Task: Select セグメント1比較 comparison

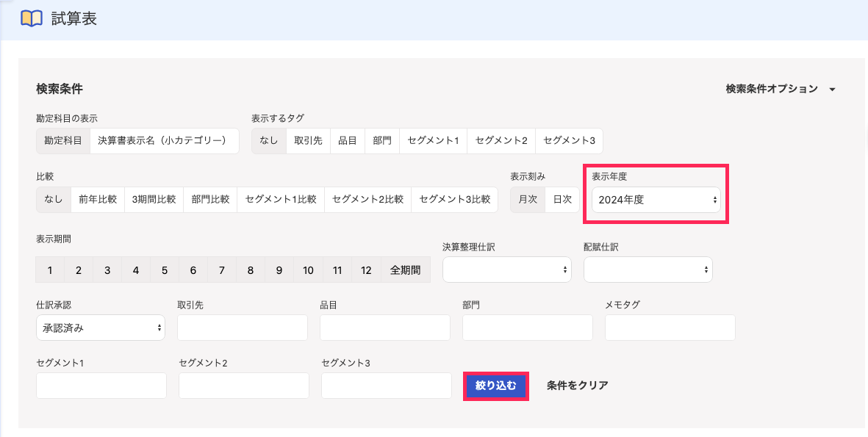Action: [281, 200]
